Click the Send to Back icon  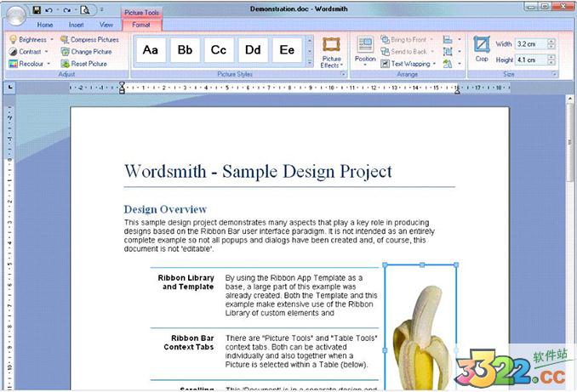point(385,52)
